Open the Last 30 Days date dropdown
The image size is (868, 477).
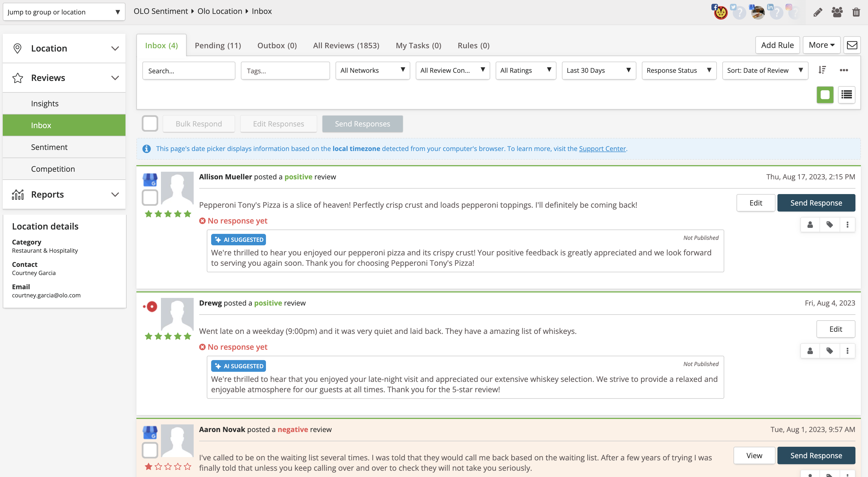pyautogui.click(x=599, y=70)
